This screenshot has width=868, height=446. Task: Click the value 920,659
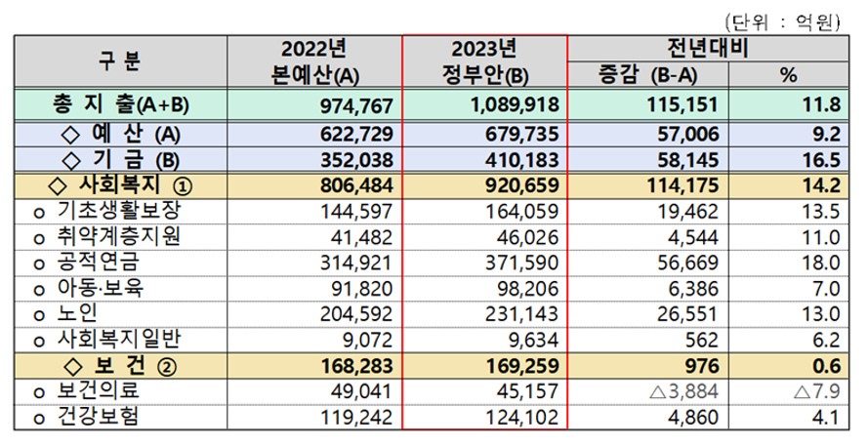[521, 186]
